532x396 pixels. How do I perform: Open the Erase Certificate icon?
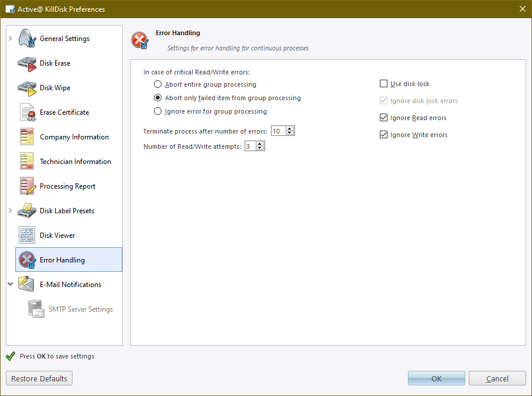[27, 112]
